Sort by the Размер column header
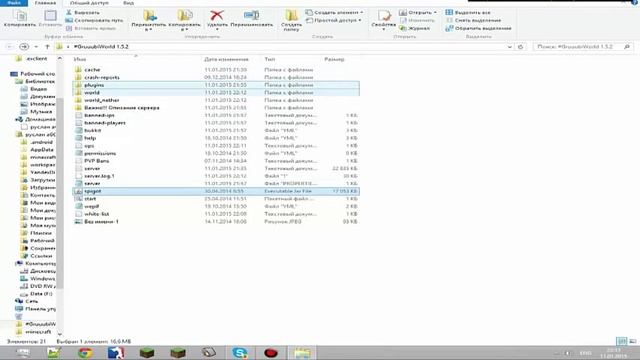This screenshot has height=360, width=640. (x=334, y=59)
